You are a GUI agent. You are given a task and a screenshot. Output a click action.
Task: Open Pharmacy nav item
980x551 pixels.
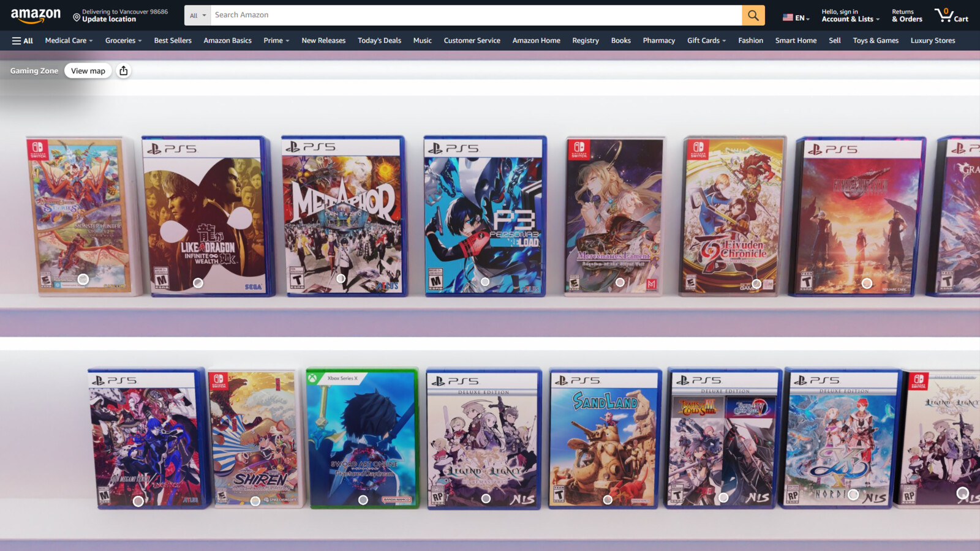[x=658, y=40]
